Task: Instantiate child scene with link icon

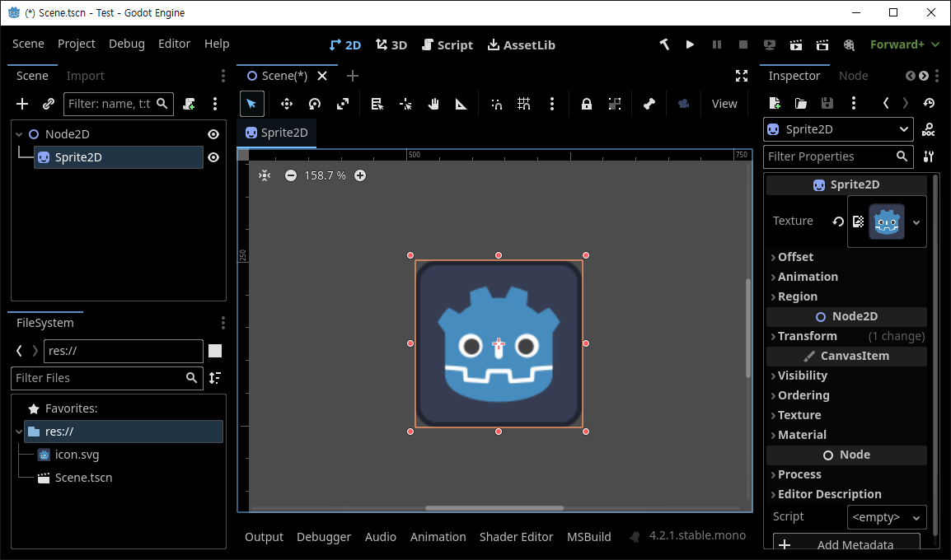Action: coord(49,104)
